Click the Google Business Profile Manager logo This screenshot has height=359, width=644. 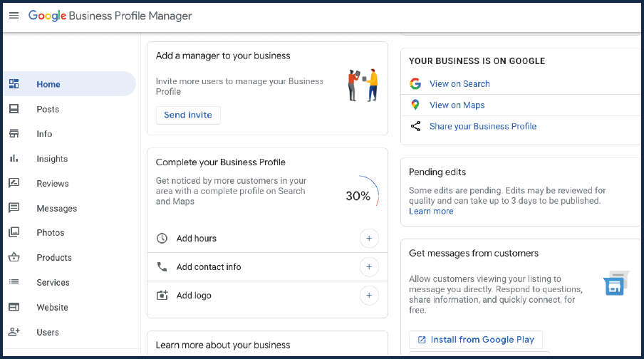pyautogui.click(x=110, y=16)
